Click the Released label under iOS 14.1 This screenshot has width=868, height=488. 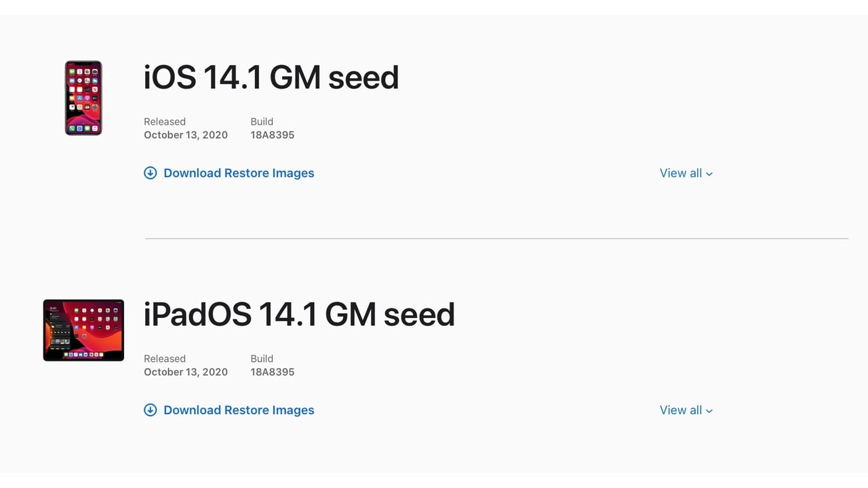pos(165,121)
